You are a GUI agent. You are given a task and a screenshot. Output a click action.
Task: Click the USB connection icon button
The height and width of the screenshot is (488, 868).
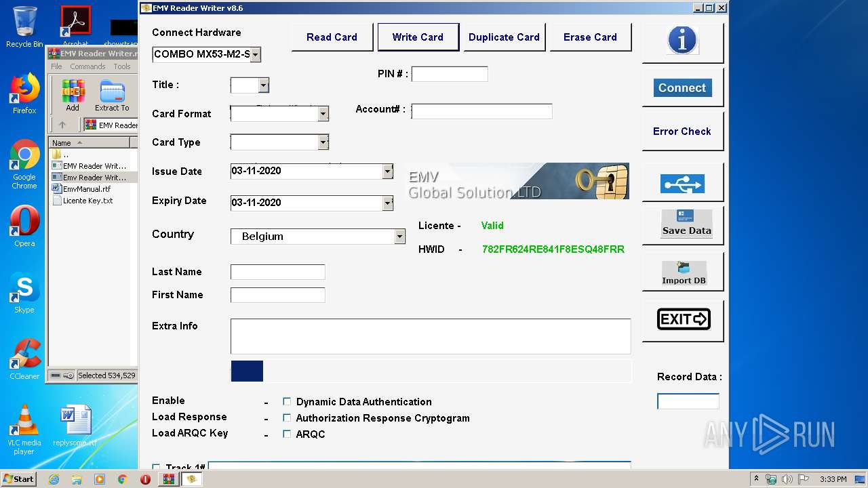[682, 184]
